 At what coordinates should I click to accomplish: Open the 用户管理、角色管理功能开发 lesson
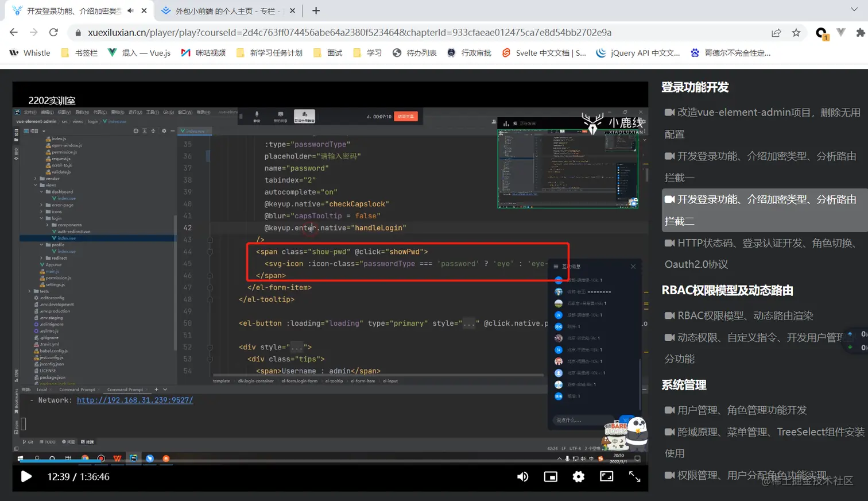pyautogui.click(x=742, y=410)
